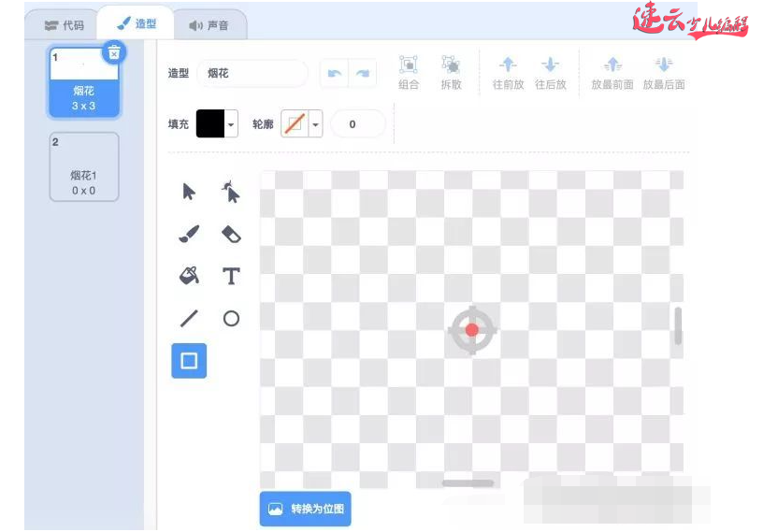Pick the Brush tool
778x532 pixels.
tap(189, 235)
